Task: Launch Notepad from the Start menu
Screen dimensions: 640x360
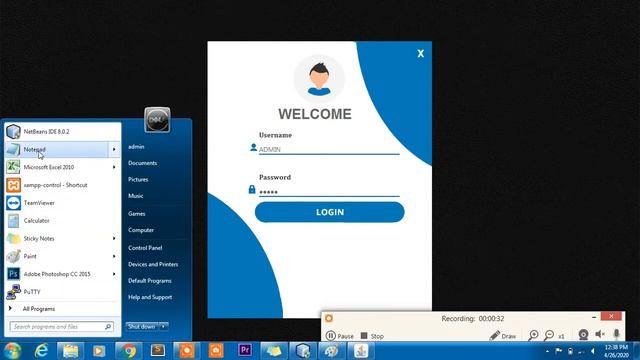Action: 57,149
